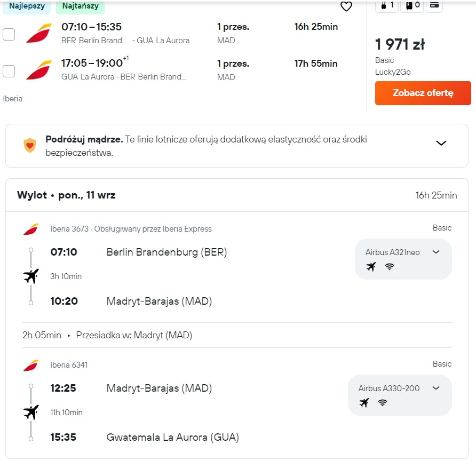Expand the Airbus A321neo aircraft details

pyautogui.click(x=436, y=252)
